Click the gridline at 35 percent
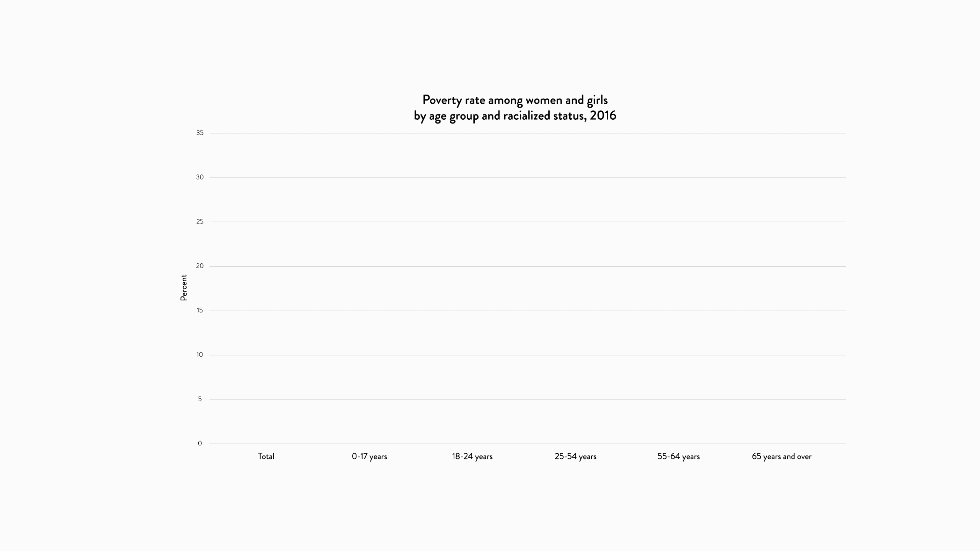This screenshot has width=980, height=551. [x=528, y=133]
